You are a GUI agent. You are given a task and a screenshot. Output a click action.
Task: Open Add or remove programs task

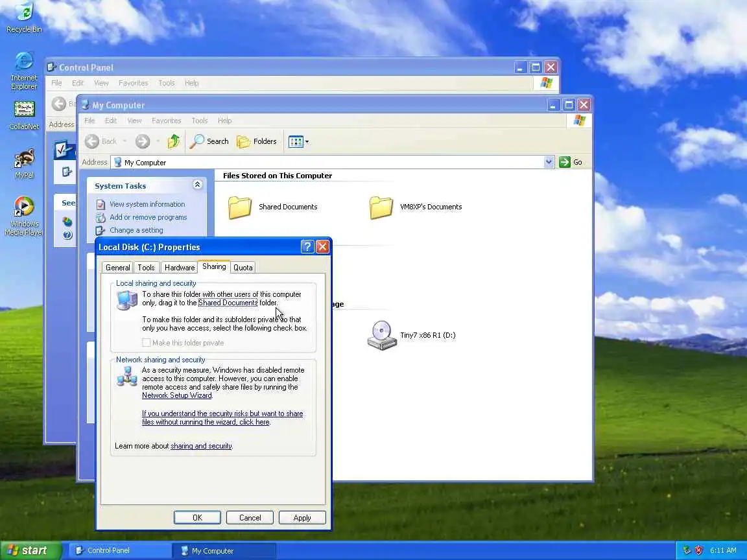coord(148,217)
